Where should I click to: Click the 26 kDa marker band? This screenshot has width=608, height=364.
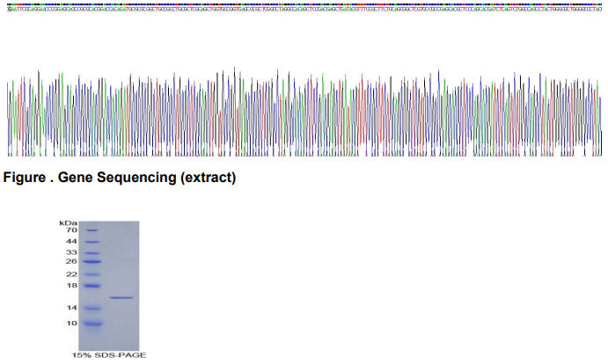pyautogui.click(x=92, y=262)
